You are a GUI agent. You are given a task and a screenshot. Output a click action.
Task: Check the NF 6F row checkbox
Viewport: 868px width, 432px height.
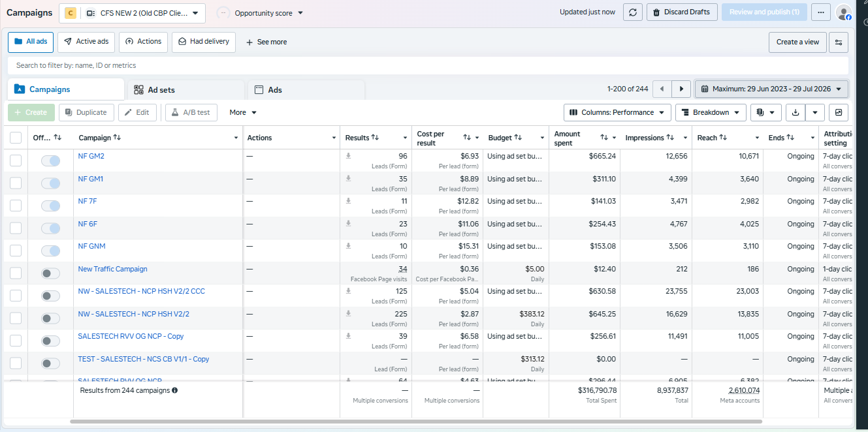(16, 228)
